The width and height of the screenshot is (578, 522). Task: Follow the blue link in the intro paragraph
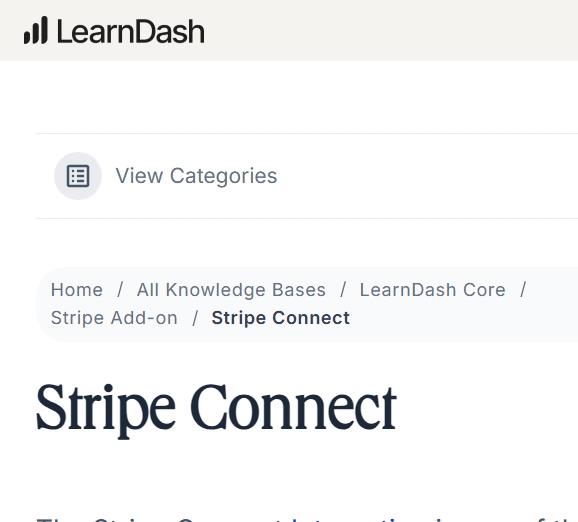[347, 520]
